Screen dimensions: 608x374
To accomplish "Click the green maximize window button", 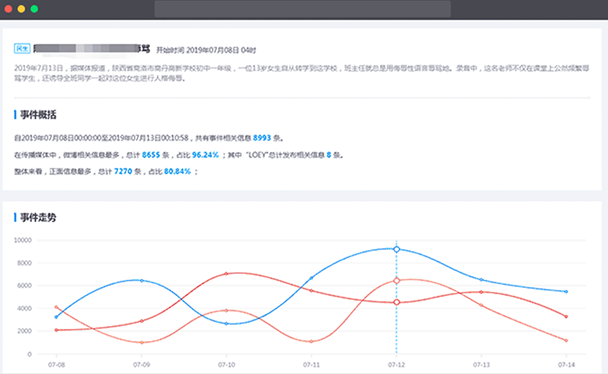I will pyautogui.click(x=34, y=9).
